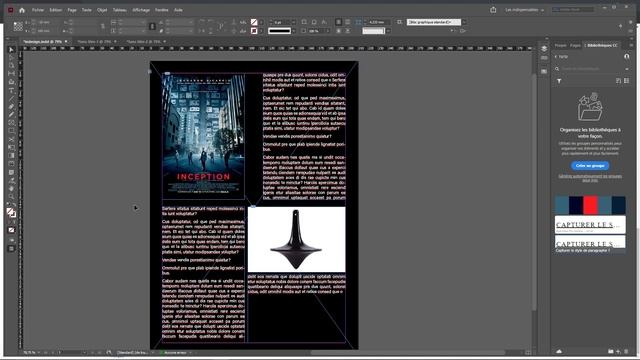Image resolution: width=640 pixels, height=360 pixels.
Task: Select the Gap tool
Action: click(x=11, y=74)
